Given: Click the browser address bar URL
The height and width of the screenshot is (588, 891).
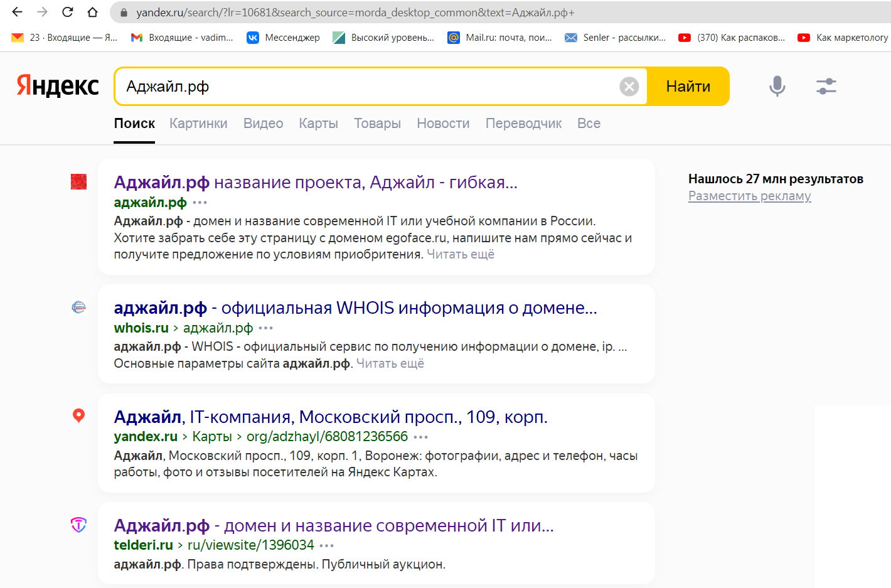Looking at the screenshot, I should 355,13.
